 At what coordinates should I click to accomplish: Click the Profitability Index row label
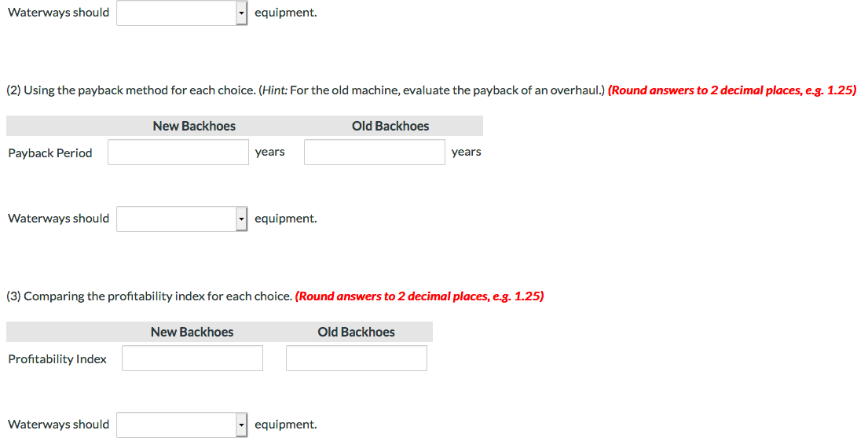[x=57, y=359]
